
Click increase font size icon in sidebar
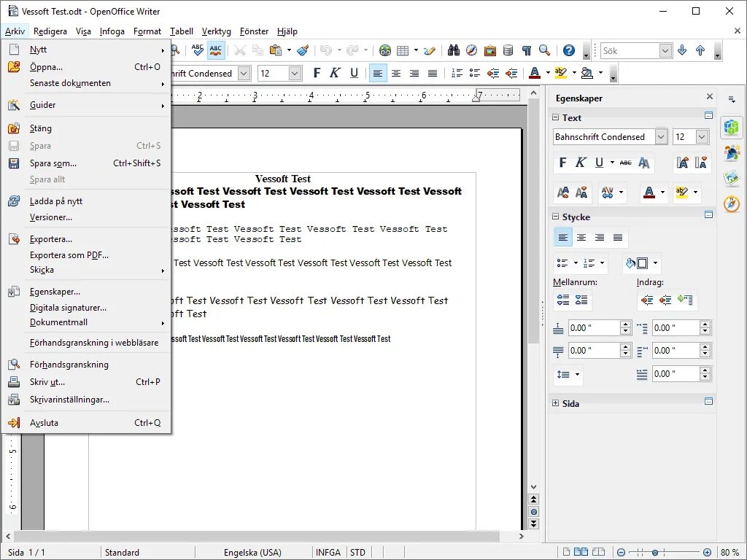point(682,163)
